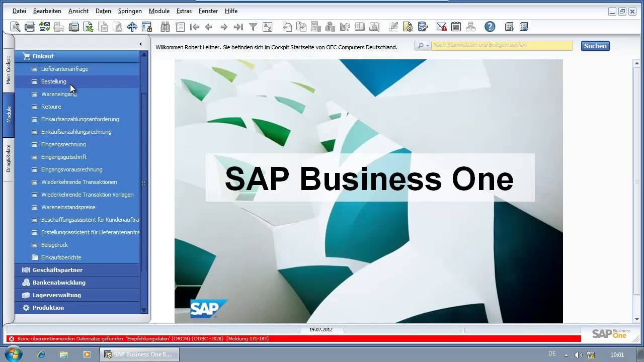Screen dimensions: 644x362
Task: Open Retoure
Action: (51, 107)
